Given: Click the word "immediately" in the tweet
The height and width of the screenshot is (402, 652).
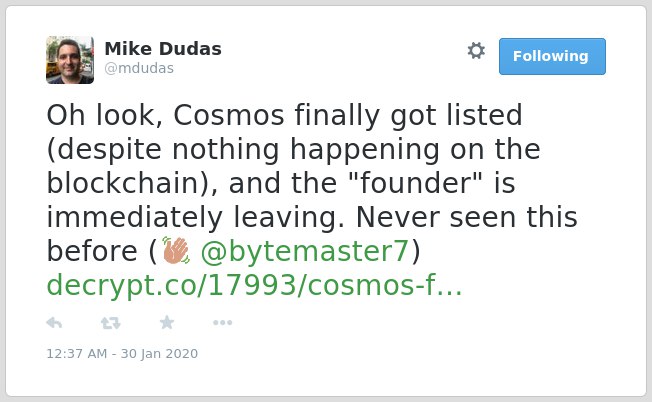Looking at the screenshot, I should tap(135, 217).
